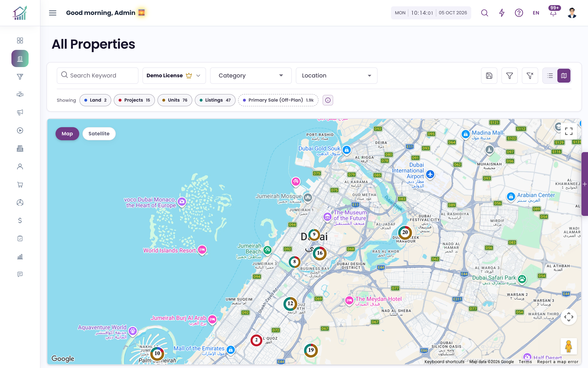588x368 pixels.
Task: Open the chat messages icon in sidebar
Action: [20, 274]
